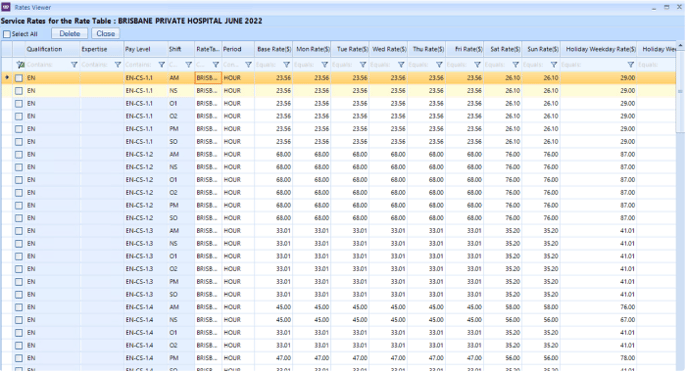Click the RateTa... column header
Screen dimensions: 687x372
208,49
